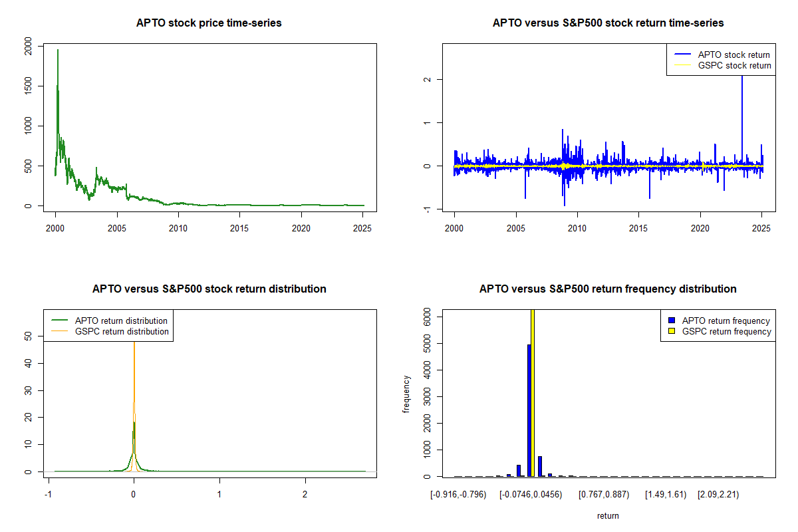The image size is (798, 532).
Task: Select the 'return frequency distribution' chart title
Action: 608,289
